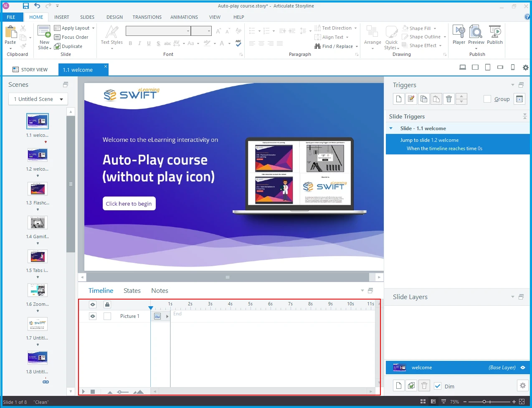532x408 pixels.
Task: Edit the selected trigger
Action: (x=411, y=99)
